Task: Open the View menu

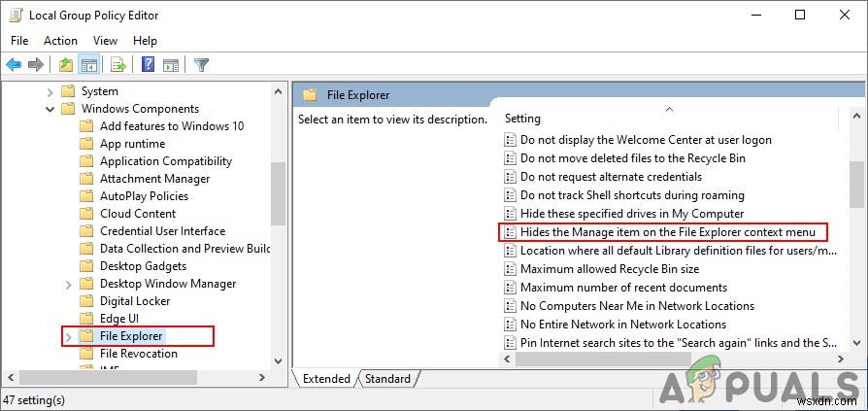Action: tap(105, 41)
